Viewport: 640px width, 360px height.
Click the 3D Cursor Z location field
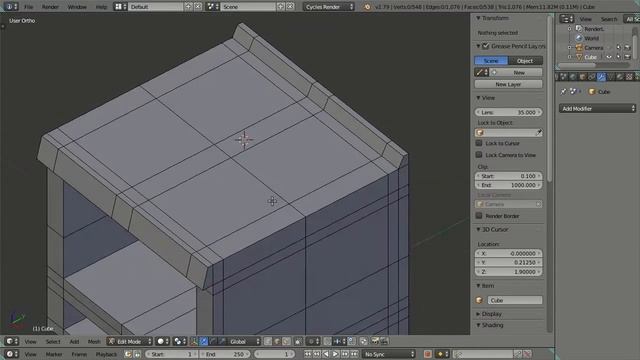[509, 272]
